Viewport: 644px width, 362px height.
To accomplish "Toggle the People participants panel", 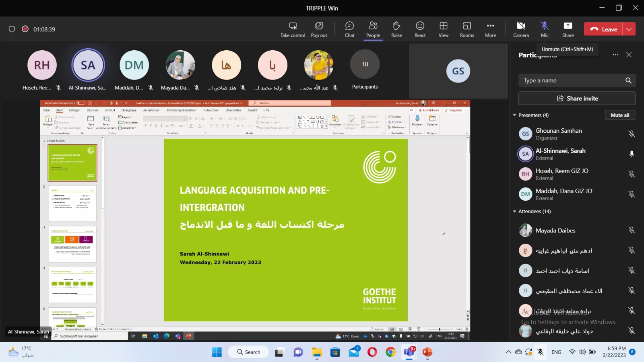I will (x=373, y=29).
